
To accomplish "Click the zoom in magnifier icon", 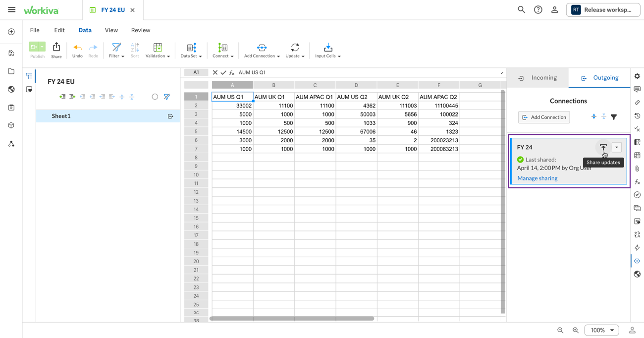I will point(576,330).
